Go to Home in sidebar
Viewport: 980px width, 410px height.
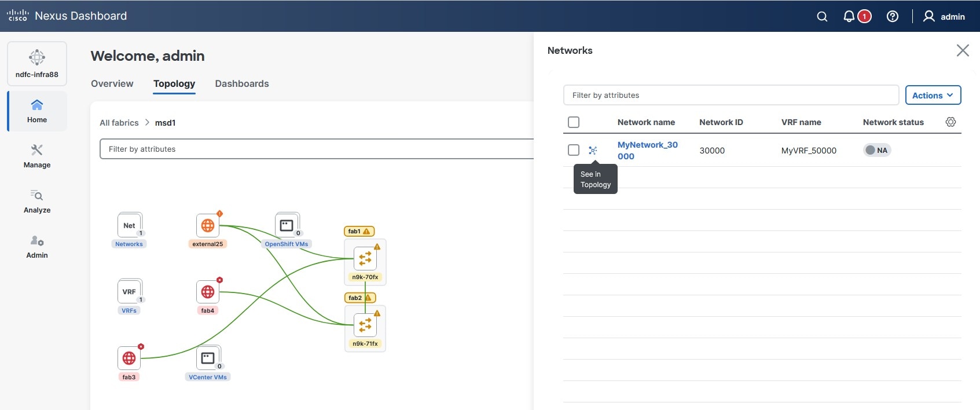coord(37,111)
